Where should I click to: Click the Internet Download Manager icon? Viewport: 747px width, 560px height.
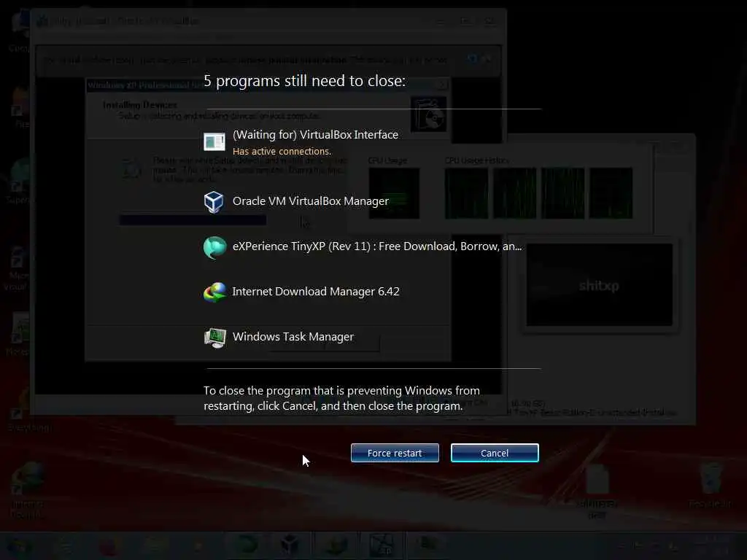point(215,292)
